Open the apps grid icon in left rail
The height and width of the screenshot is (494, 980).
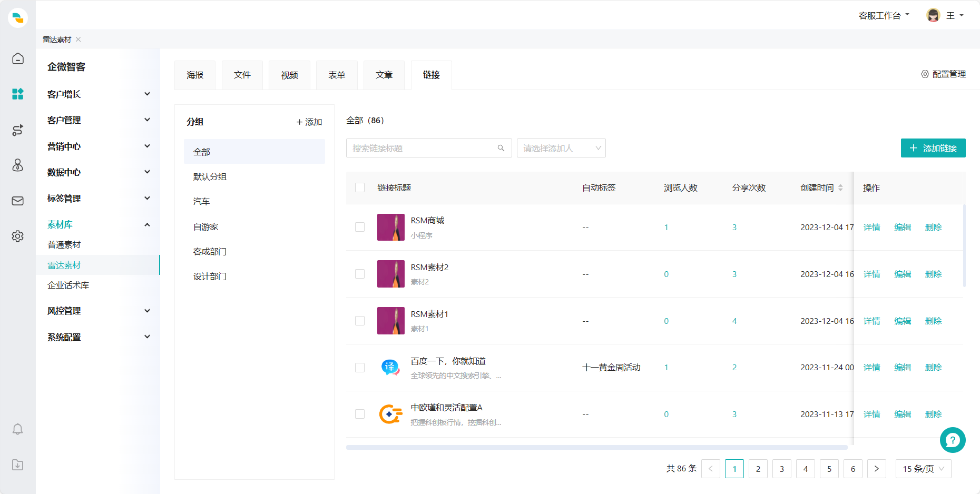coord(18,94)
